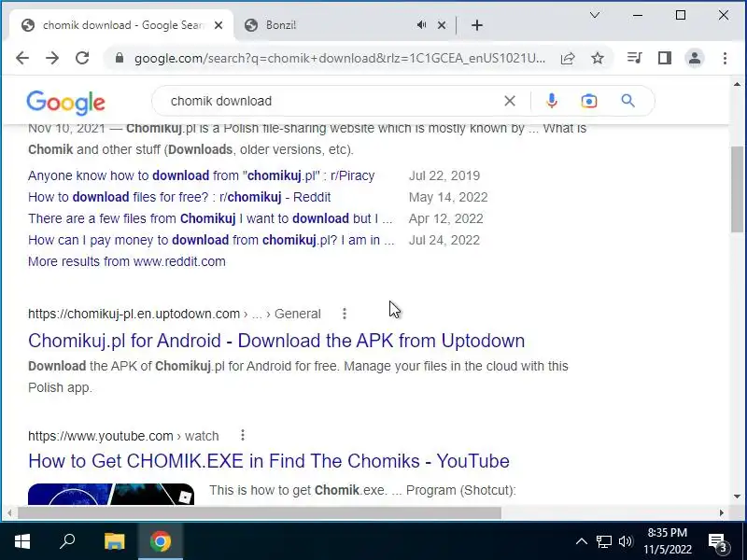Go forward to the next page
Screen dimensions: 747x560
tap(52, 58)
